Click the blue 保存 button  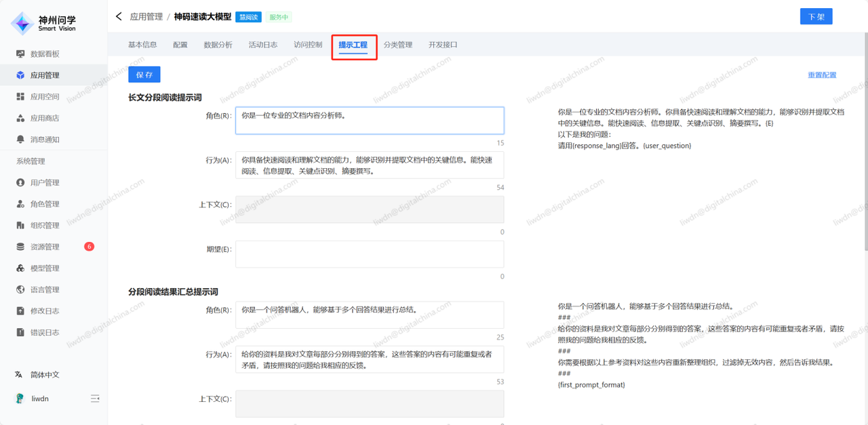coord(144,75)
